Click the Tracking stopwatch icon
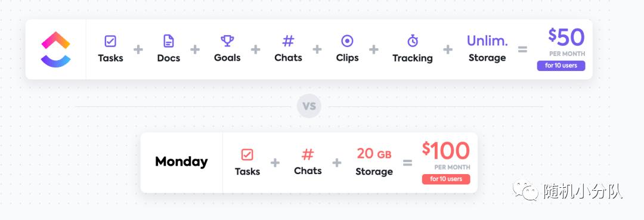The image size is (644, 220). point(413,41)
